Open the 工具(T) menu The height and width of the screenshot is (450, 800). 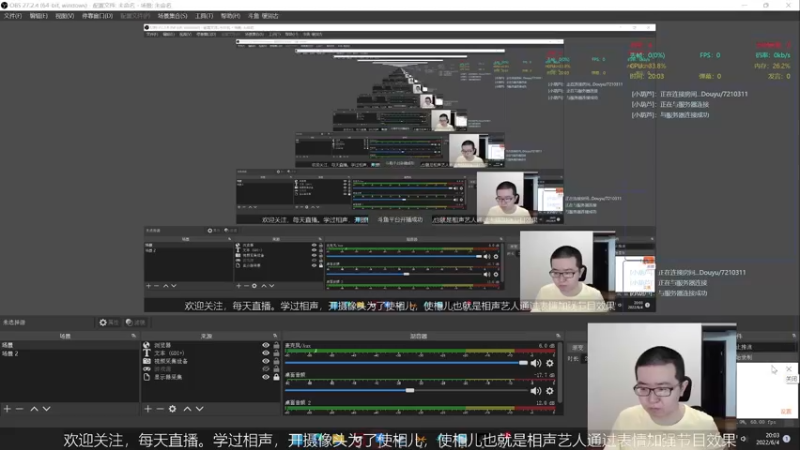point(204,16)
